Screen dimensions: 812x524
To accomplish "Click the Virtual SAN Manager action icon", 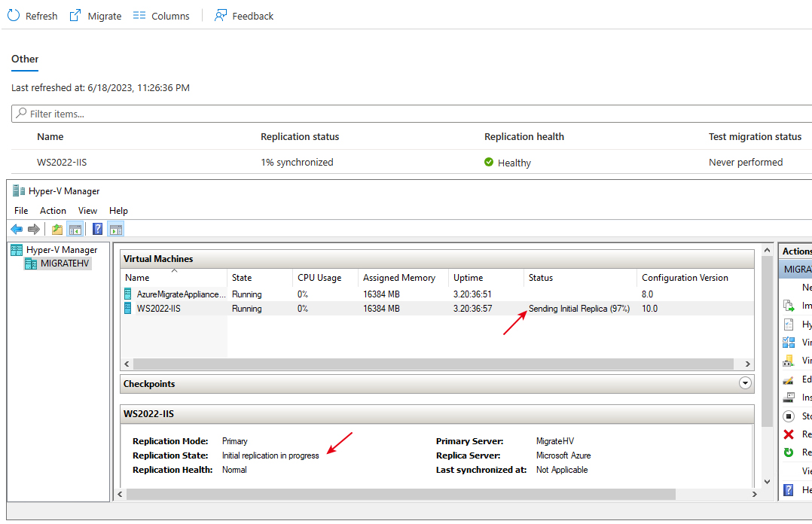I will [789, 361].
